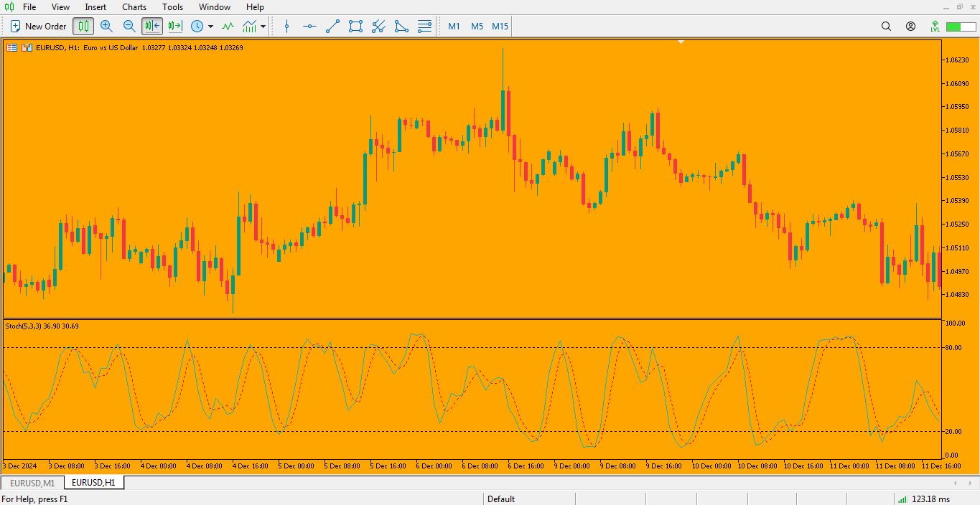
Task: Open the chart periods dropdown arrow
Action: click(x=210, y=26)
